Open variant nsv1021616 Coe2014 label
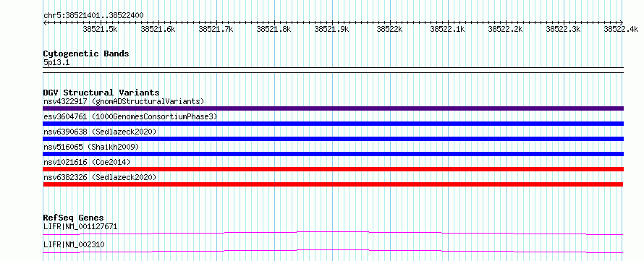 (x=87, y=162)
